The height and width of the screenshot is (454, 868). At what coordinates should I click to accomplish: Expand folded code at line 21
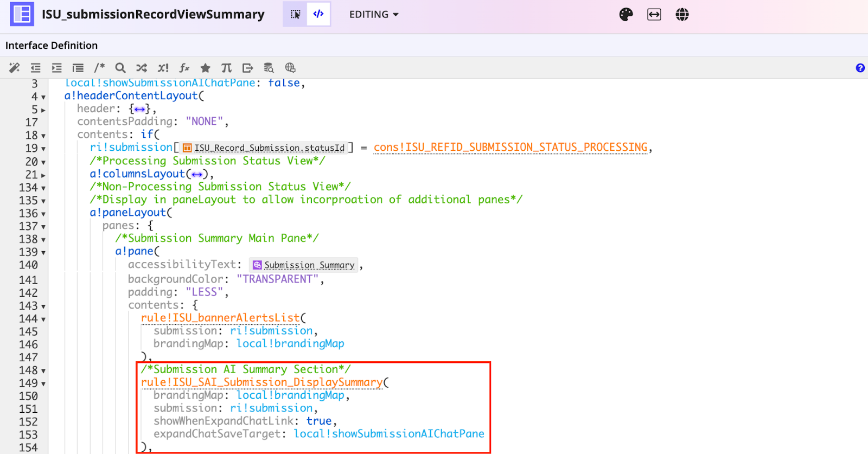(x=43, y=175)
